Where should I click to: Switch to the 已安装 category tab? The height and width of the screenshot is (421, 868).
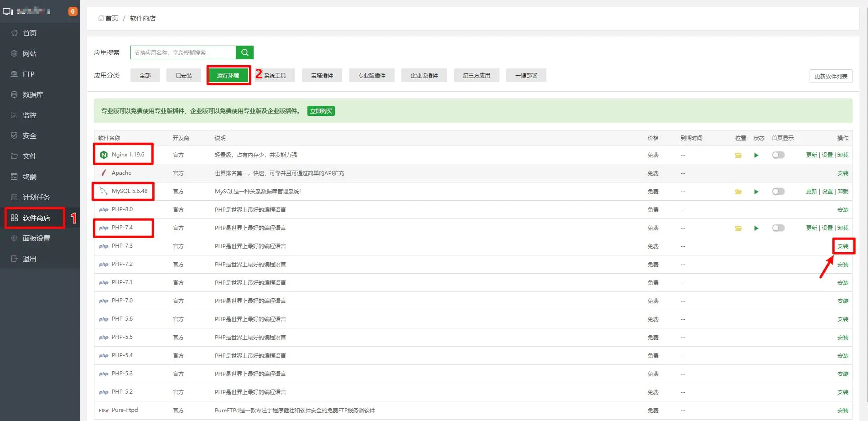pos(184,76)
